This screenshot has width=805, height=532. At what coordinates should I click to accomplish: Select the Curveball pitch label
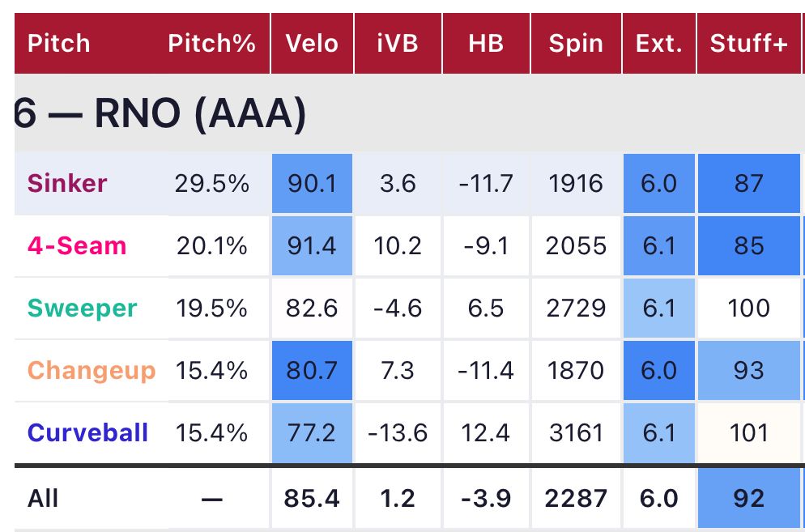pyautogui.click(x=88, y=432)
